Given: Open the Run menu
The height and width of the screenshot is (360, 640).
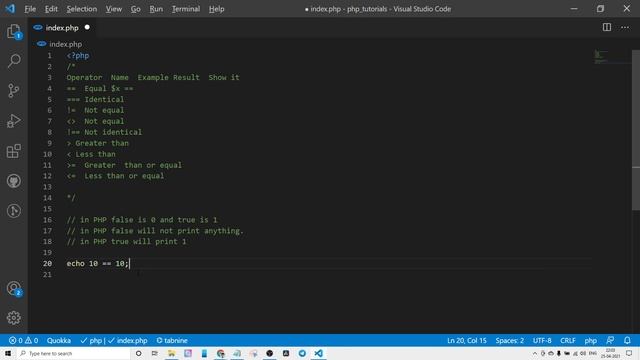Looking at the screenshot, I should (156, 9).
